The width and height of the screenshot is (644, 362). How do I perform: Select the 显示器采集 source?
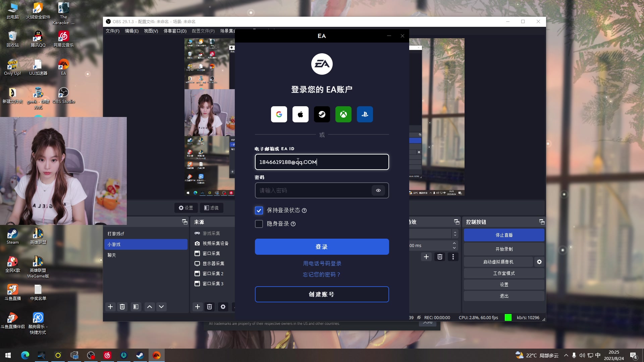tap(214, 263)
